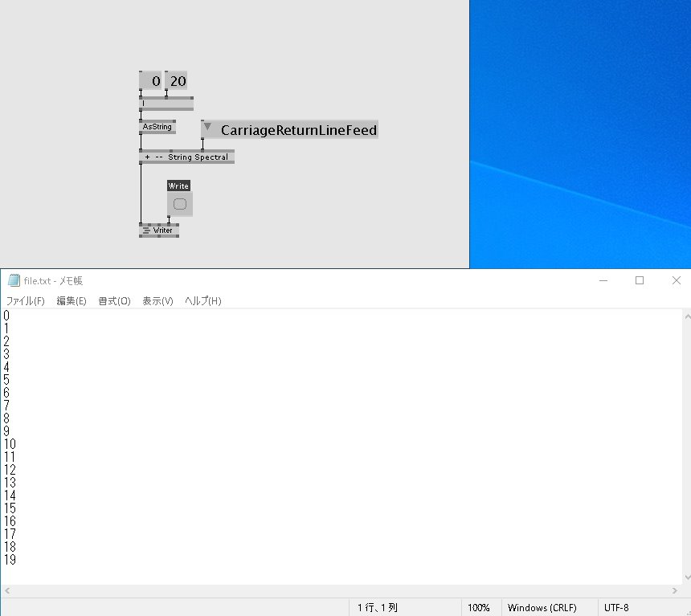
Task: Click the Windows (CRLF) status entry
Action: (542, 608)
